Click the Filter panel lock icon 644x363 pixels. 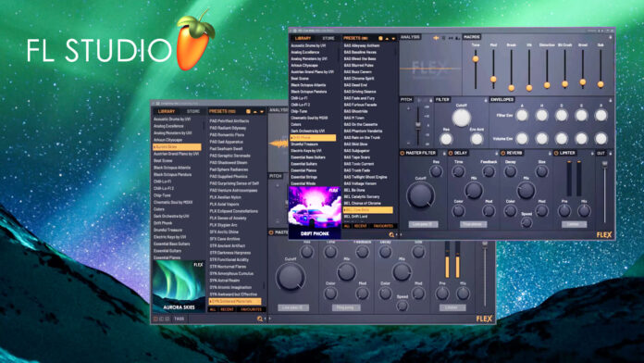click(x=486, y=100)
